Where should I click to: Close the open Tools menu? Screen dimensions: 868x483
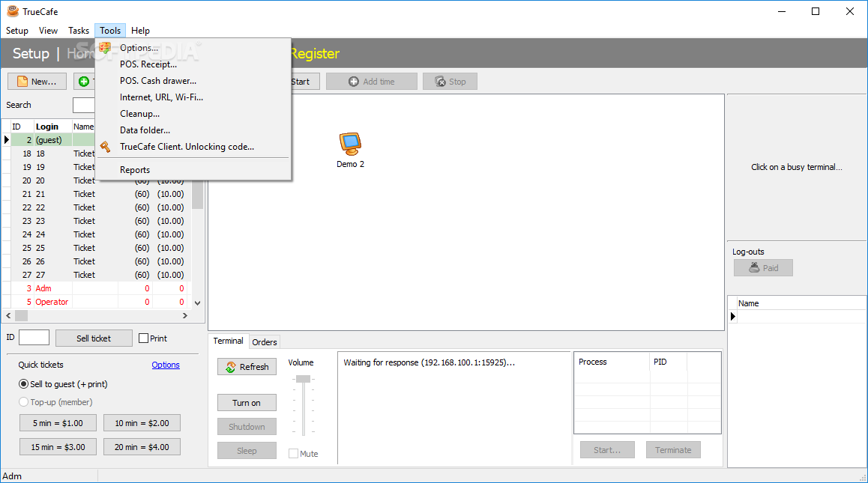point(110,31)
